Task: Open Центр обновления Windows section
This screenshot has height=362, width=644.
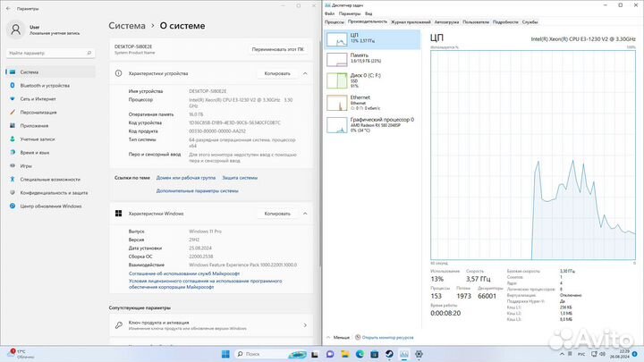Action: pos(50,206)
